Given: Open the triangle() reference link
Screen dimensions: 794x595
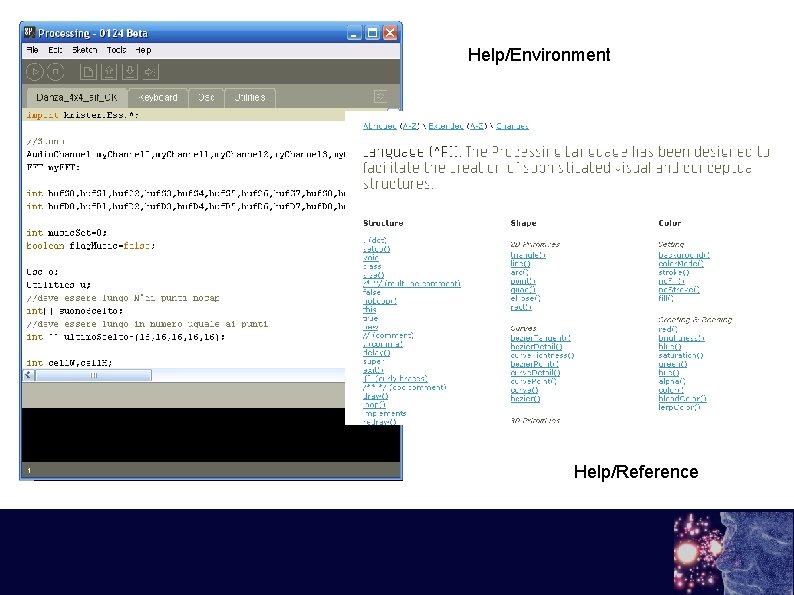Looking at the screenshot, I should (x=528, y=255).
